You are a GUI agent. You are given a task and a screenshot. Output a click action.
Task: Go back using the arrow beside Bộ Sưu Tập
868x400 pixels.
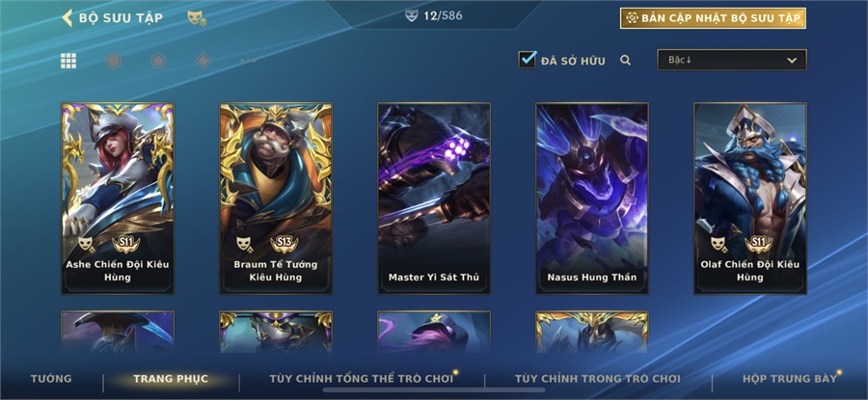67,17
